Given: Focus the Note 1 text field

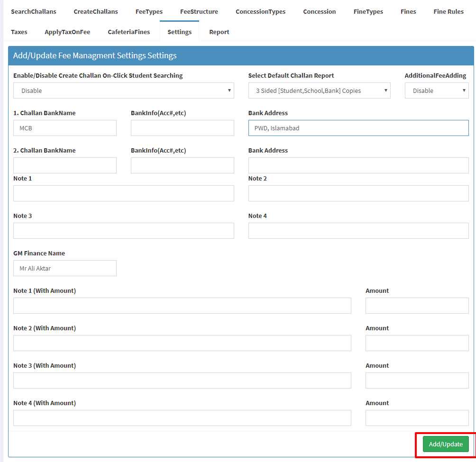Looking at the screenshot, I should tap(124, 193).
